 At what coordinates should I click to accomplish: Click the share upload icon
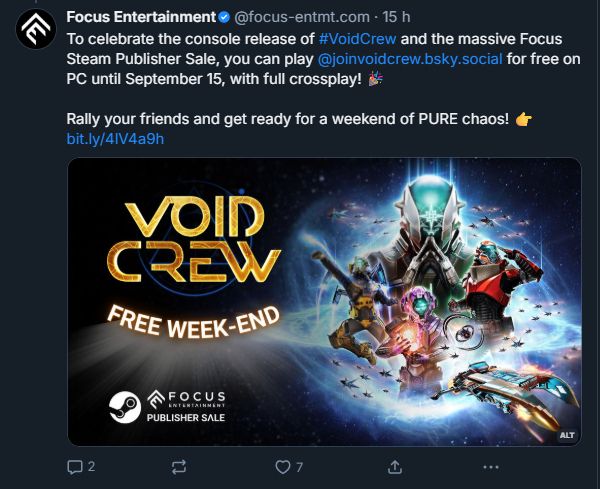tap(395, 467)
